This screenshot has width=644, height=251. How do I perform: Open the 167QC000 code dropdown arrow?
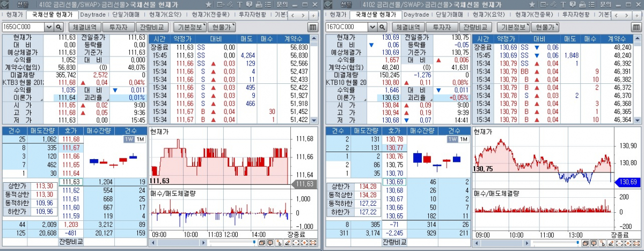(373, 26)
